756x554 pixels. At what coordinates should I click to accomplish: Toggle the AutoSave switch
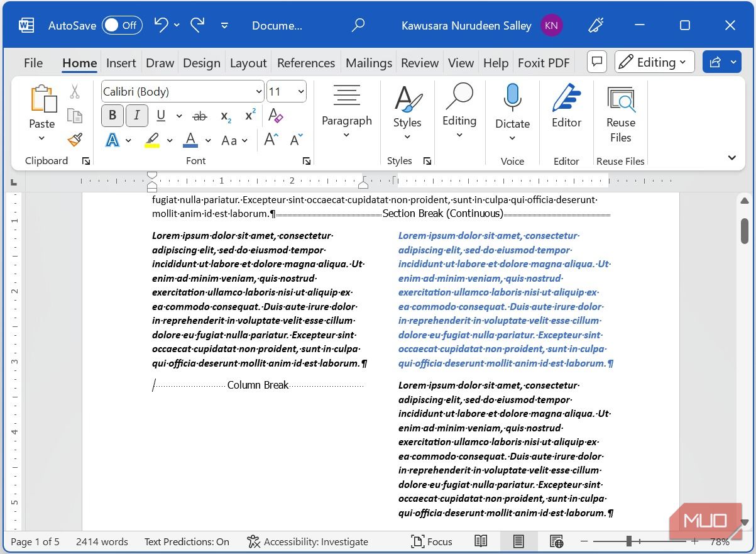(x=122, y=25)
